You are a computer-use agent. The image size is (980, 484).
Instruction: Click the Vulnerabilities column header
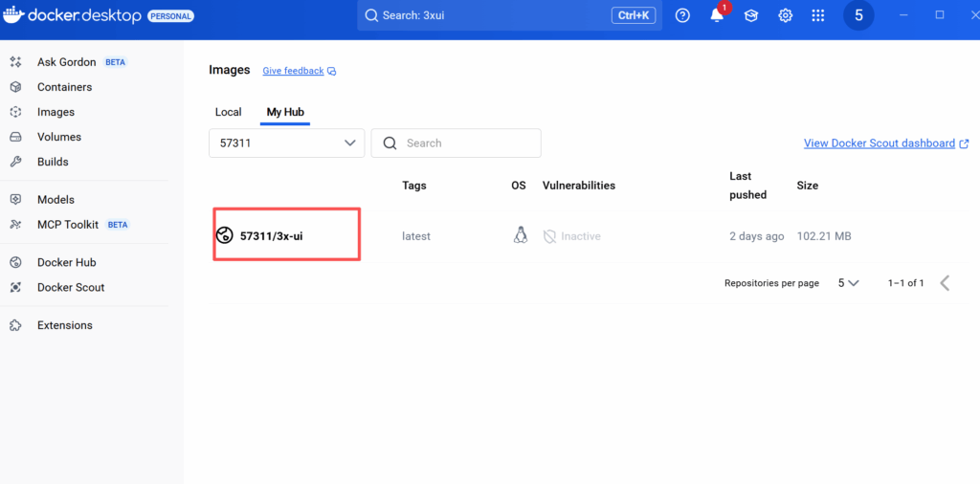coord(579,186)
